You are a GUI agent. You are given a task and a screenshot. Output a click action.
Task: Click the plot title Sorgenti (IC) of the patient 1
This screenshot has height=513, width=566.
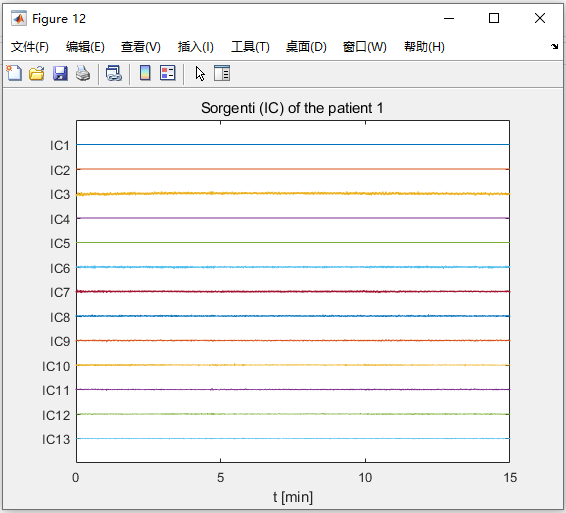point(292,108)
